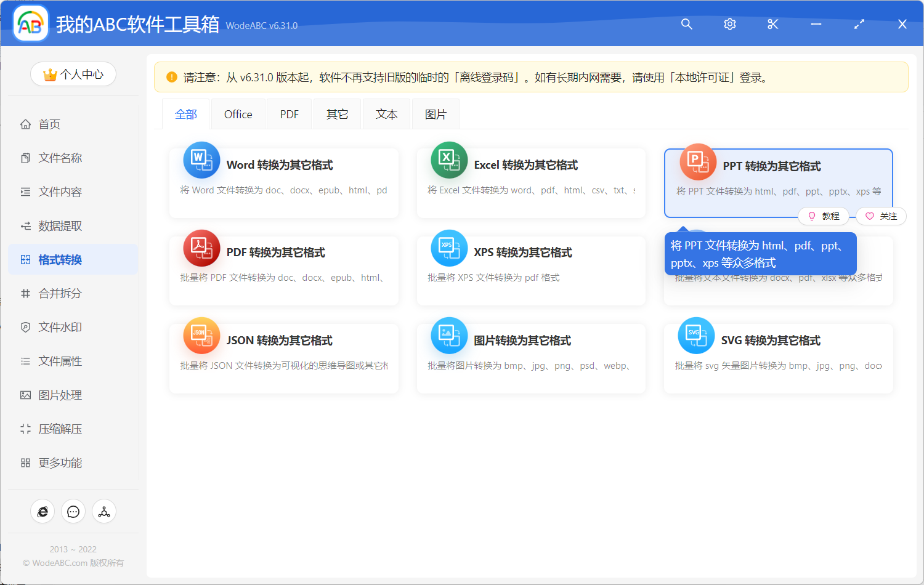Open 个人中心 at the top left
924x585 pixels.
[x=73, y=74]
